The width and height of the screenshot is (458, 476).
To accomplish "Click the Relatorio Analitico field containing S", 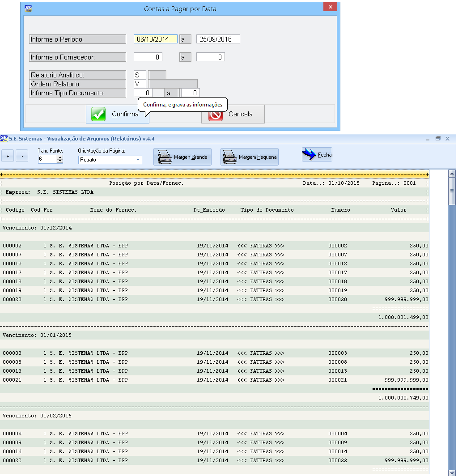I will click(x=140, y=75).
